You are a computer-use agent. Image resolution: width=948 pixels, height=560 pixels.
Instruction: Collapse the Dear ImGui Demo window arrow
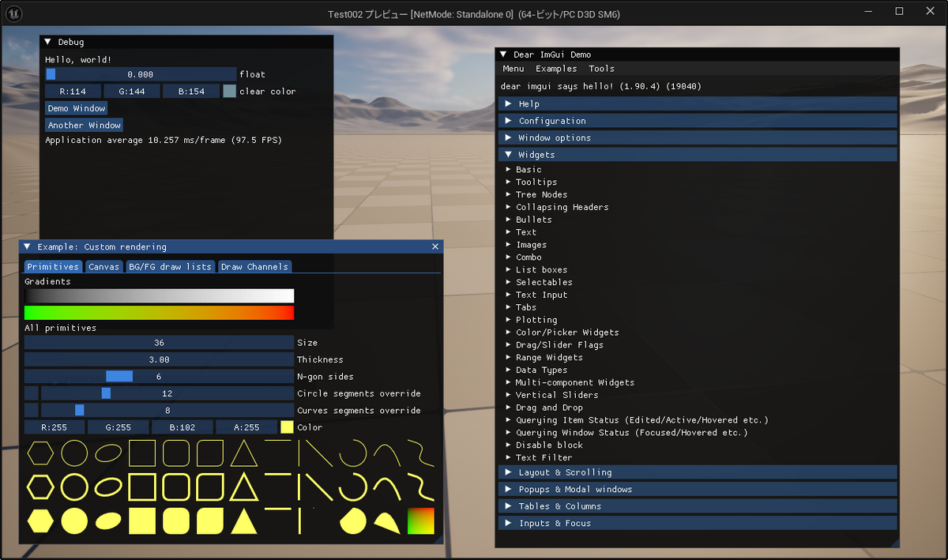coord(503,54)
